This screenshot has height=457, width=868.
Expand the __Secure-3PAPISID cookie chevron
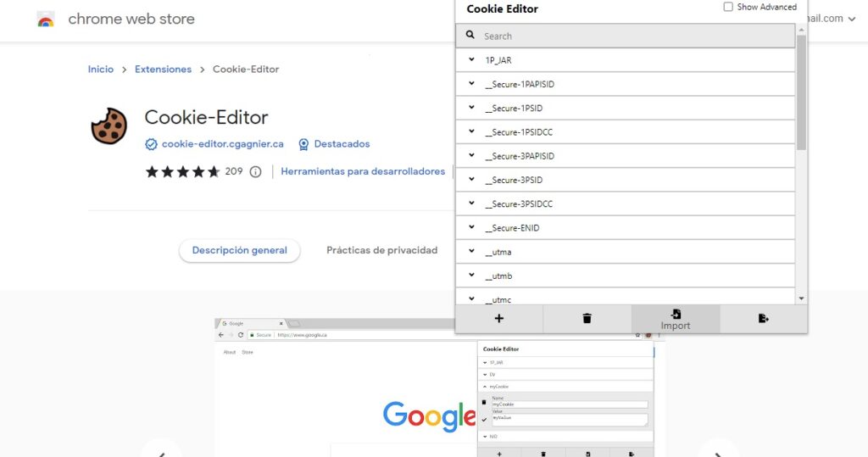click(471, 155)
